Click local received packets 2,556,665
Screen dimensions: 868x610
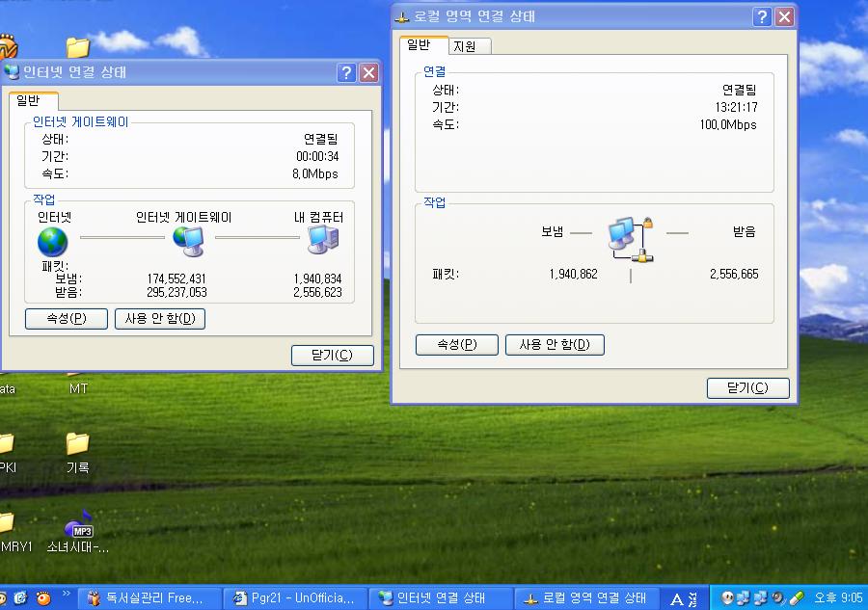pyautogui.click(x=734, y=274)
